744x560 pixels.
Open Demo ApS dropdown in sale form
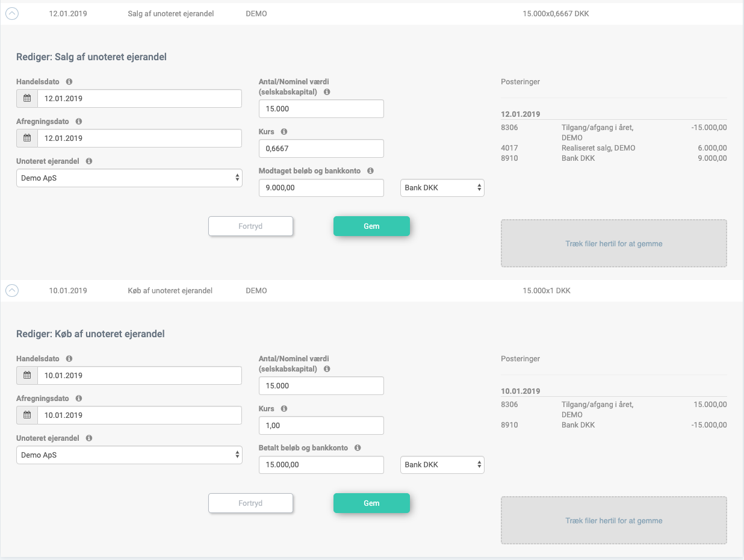coord(129,178)
